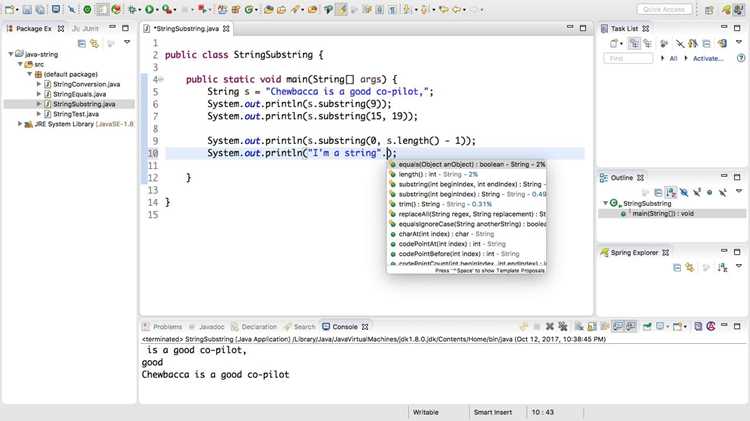Click the Run External Tools icon

point(166,10)
